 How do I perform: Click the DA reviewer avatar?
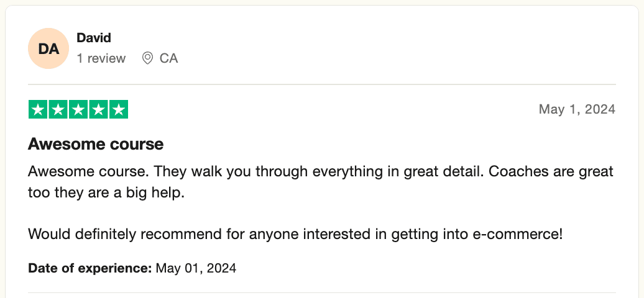click(48, 48)
